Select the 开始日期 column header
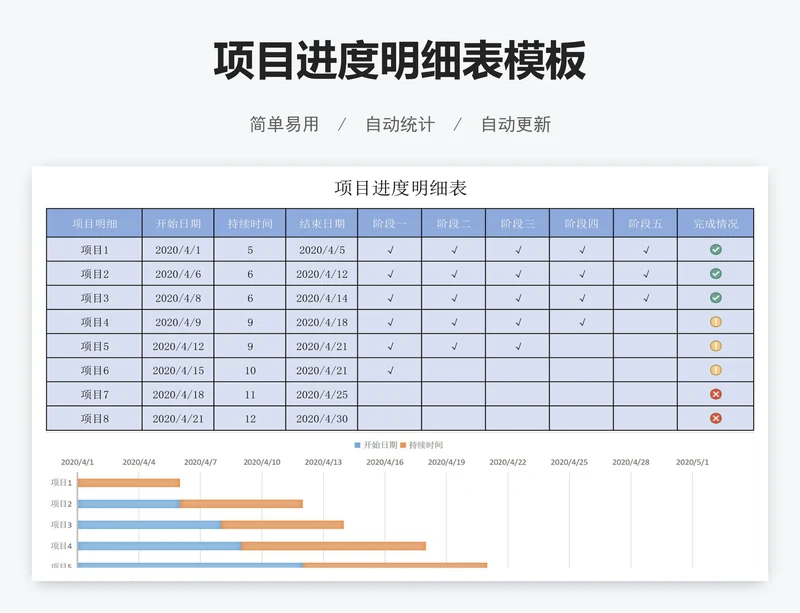 click(178, 223)
